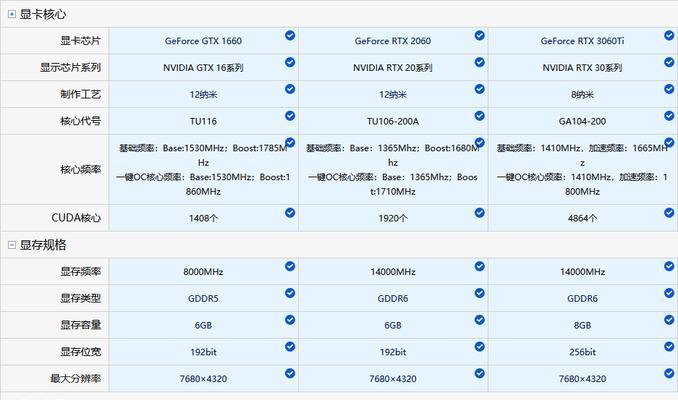The height and width of the screenshot is (400, 678).
Task: Select the 显存类型 row label
Action: point(80,299)
